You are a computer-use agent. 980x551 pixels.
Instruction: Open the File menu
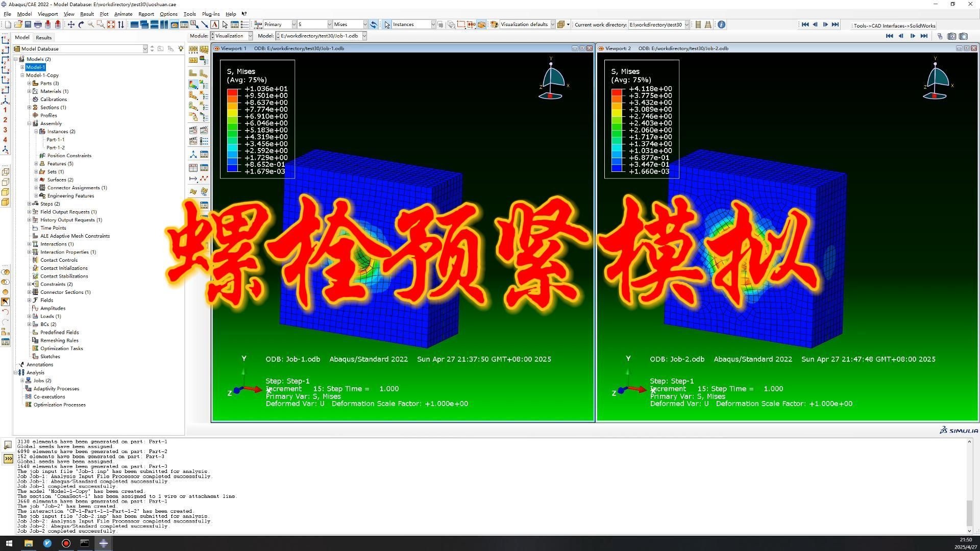coord(7,14)
